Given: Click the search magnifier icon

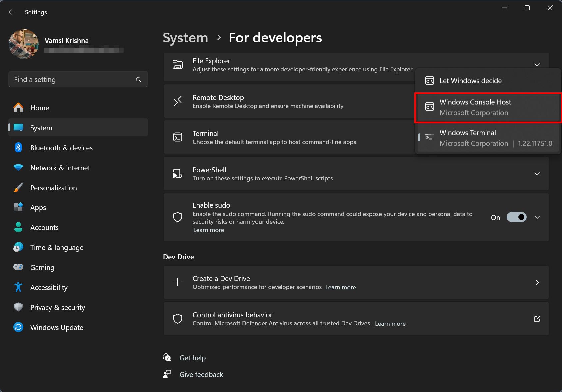Looking at the screenshot, I should pyautogui.click(x=139, y=80).
